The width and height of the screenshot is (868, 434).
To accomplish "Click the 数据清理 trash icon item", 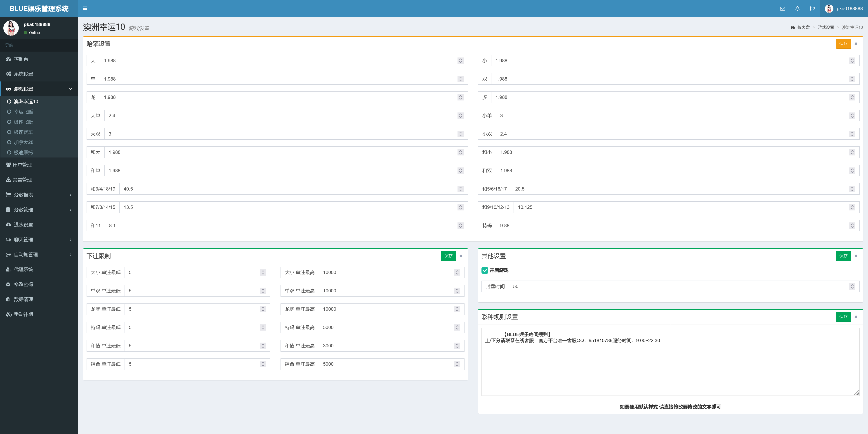I will click(8, 299).
